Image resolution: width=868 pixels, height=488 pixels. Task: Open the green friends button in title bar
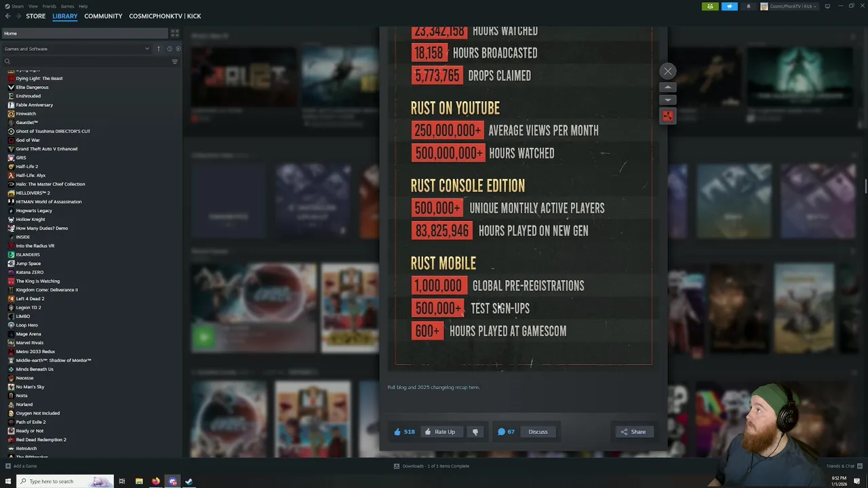point(710,6)
